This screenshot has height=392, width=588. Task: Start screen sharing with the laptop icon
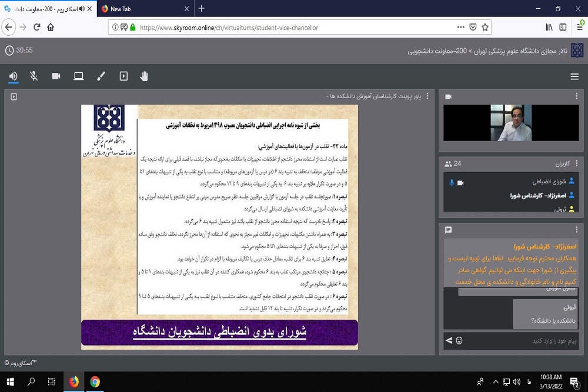pyautogui.click(x=78, y=76)
